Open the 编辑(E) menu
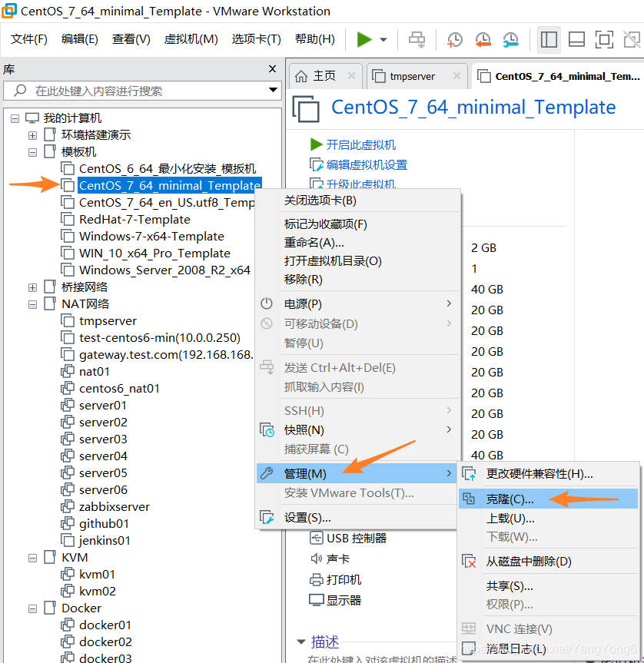This screenshot has width=644, height=663. 79,39
